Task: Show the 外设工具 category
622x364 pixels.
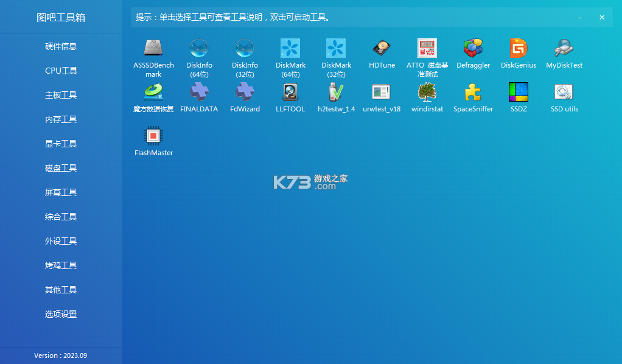Action: point(61,241)
